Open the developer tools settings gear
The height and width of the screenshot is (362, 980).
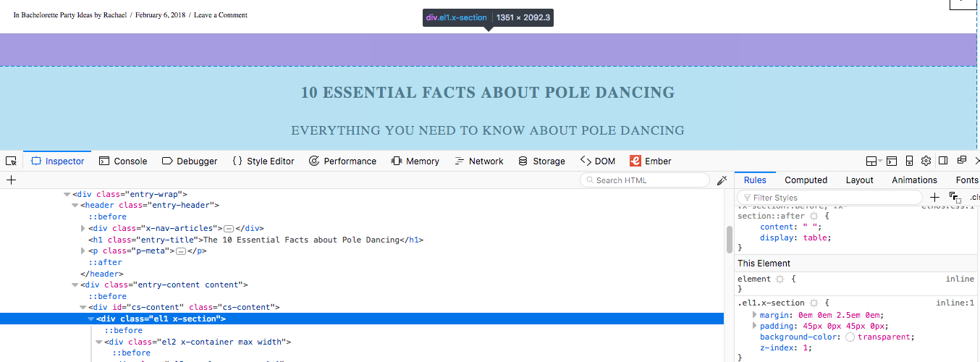926,161
